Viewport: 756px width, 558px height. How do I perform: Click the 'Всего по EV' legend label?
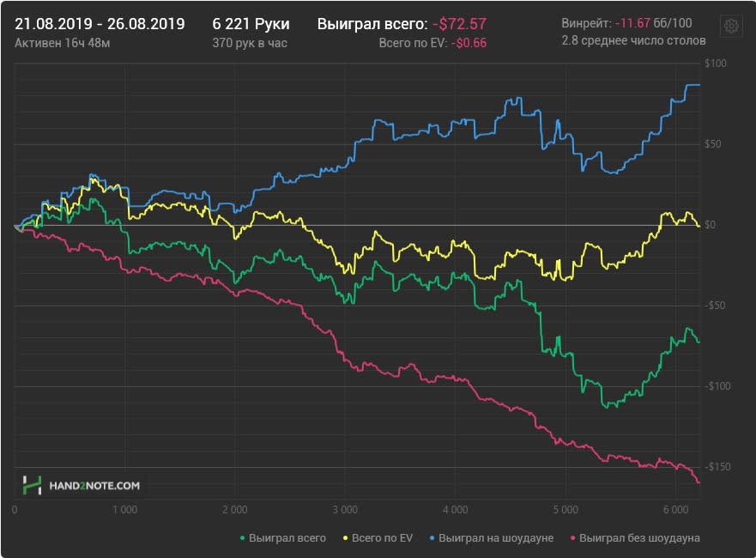tap(383, 537)
